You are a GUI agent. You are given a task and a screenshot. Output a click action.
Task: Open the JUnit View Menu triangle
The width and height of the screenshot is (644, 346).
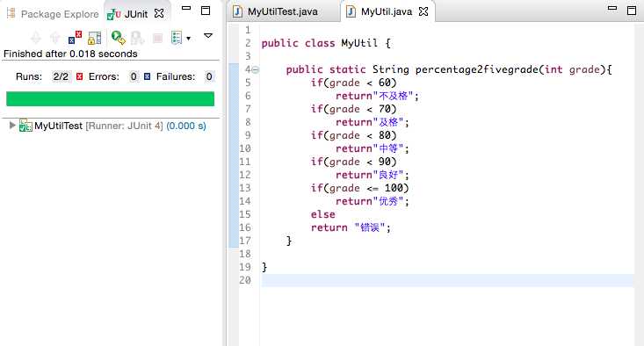pyautogui.click(x=208, y=36)
